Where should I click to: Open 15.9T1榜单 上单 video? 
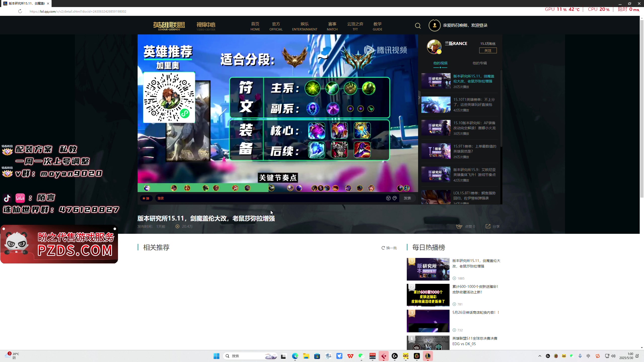[475, 149]
